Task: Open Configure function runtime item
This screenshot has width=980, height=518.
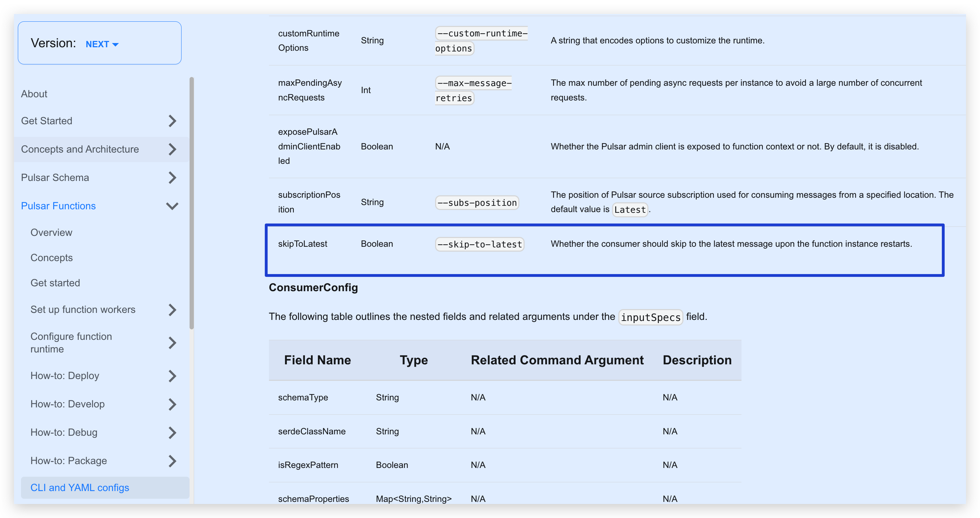Action: tap(71, 343)
